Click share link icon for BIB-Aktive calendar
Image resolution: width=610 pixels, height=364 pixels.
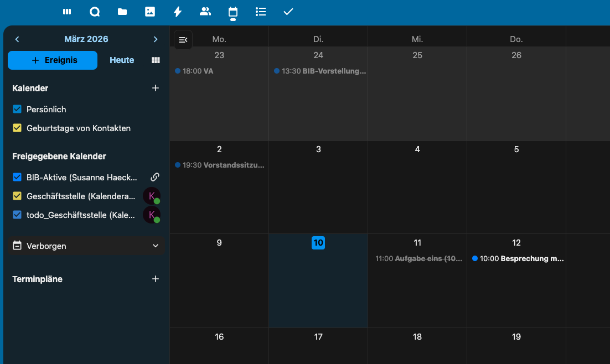pos(156,177)
